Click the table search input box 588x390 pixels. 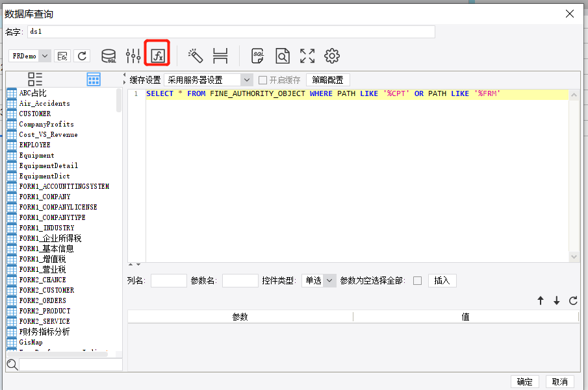tap(71, 365)
